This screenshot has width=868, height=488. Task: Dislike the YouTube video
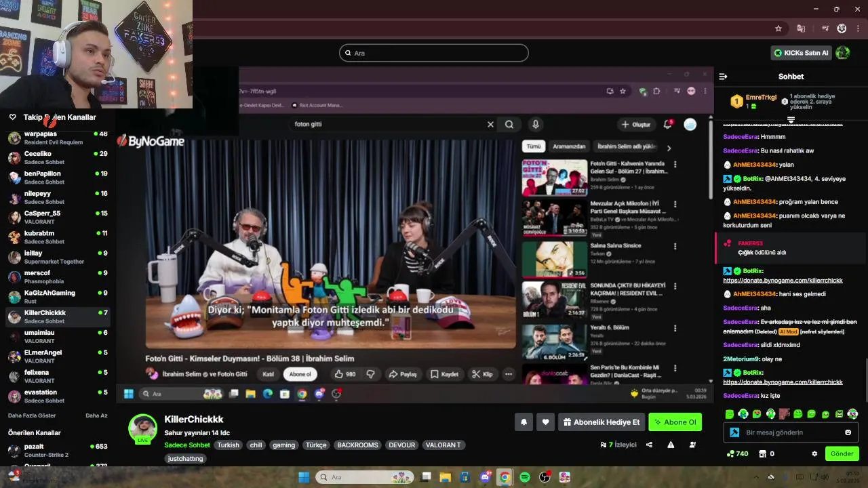370,374
